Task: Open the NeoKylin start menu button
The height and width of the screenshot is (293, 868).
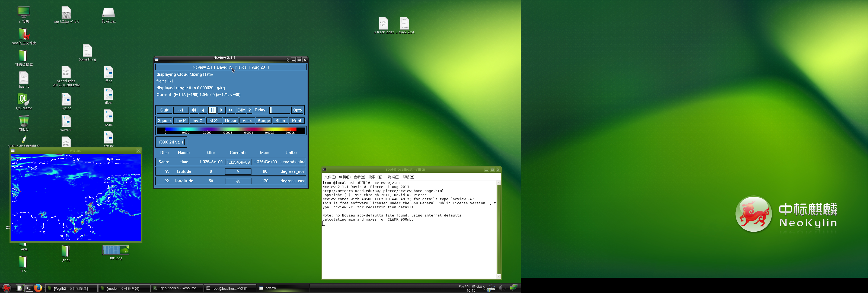Action: pyautogui.click(x=7, y=288)
